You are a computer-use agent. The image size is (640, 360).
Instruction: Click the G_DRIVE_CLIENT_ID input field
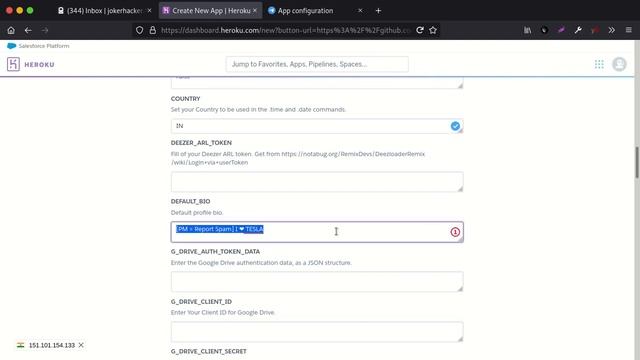tap(317, 332)
